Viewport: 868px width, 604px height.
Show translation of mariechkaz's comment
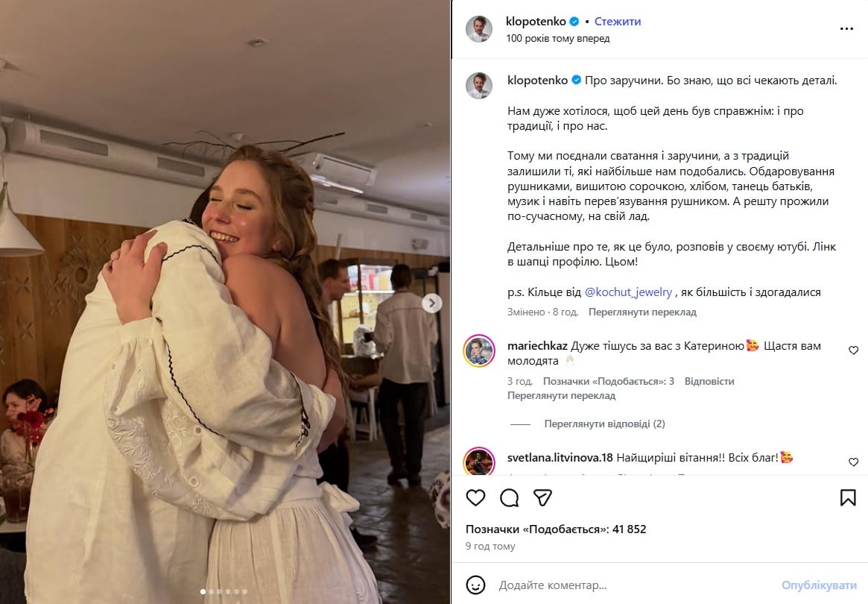click(x=561, y=395)
